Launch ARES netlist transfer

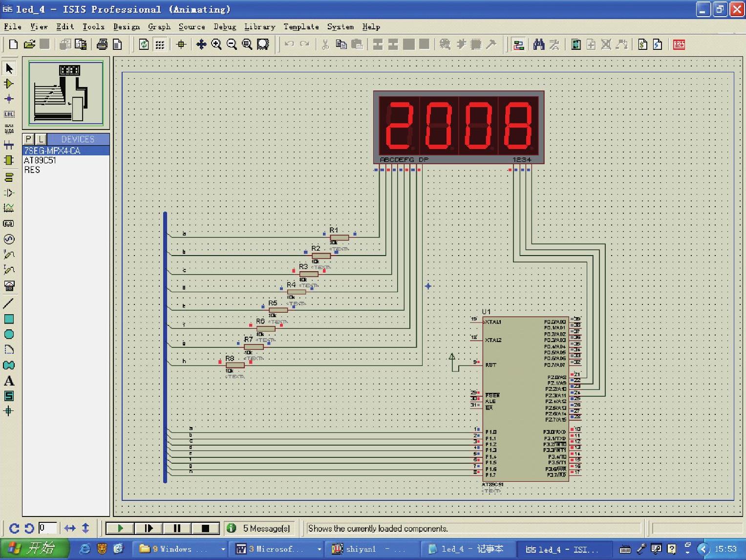pyautogui.click(x=679, y=44)
